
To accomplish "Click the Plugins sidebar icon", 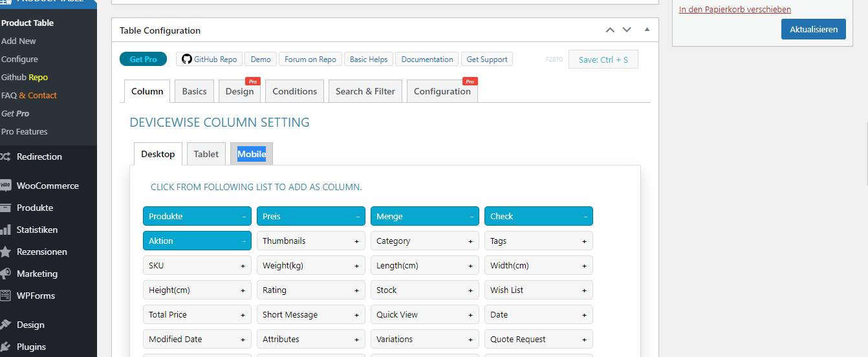I will [x=5, y=347].
